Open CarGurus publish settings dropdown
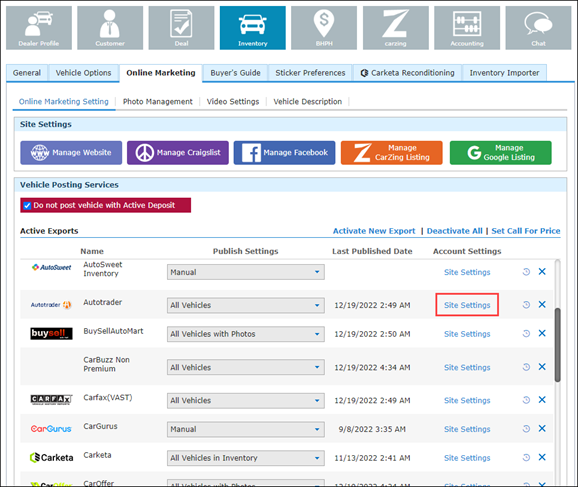Screen dimensions: 578x487 click(x=246, y=429)
